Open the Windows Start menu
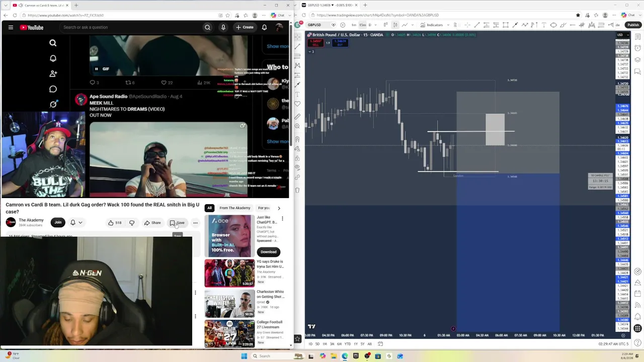644x362 pixels. tap(244, 356)
